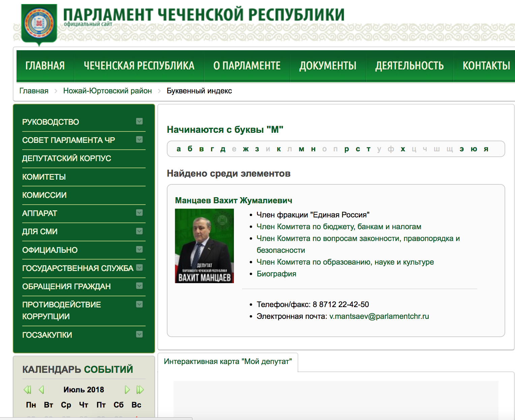This screenshot has width=515, height=420.
Task: Expand the Руководство sidebar section
Action: click(x=139, y=121)
